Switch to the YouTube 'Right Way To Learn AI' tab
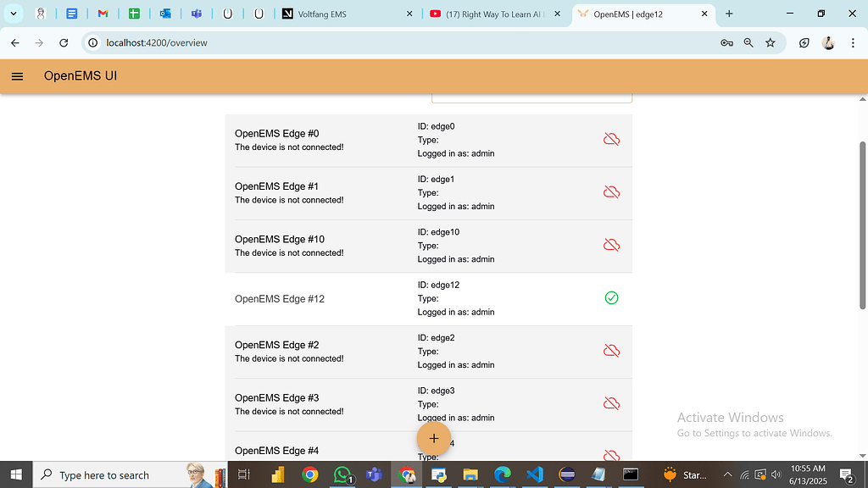The height and width of the screenshot is (488, 868). [x=492, y=14]
